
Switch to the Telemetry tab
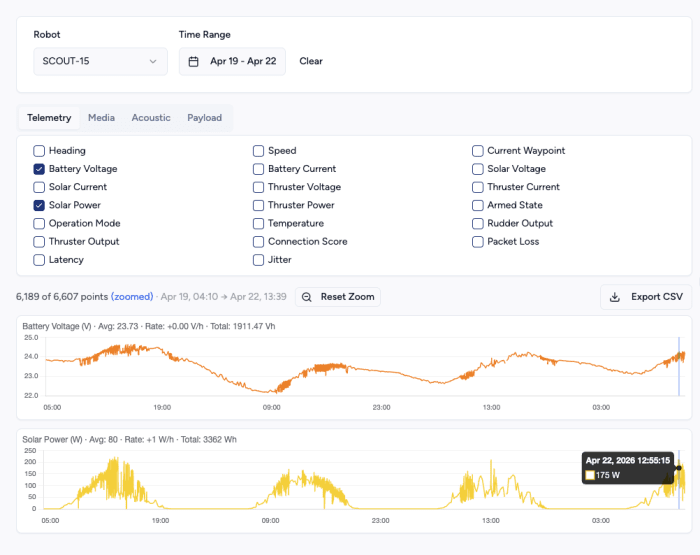tap(49, 118)
